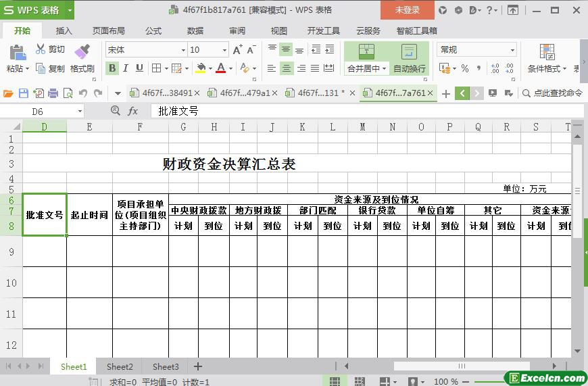
Task: Click the undo arrow
Action: coord(83,93)
